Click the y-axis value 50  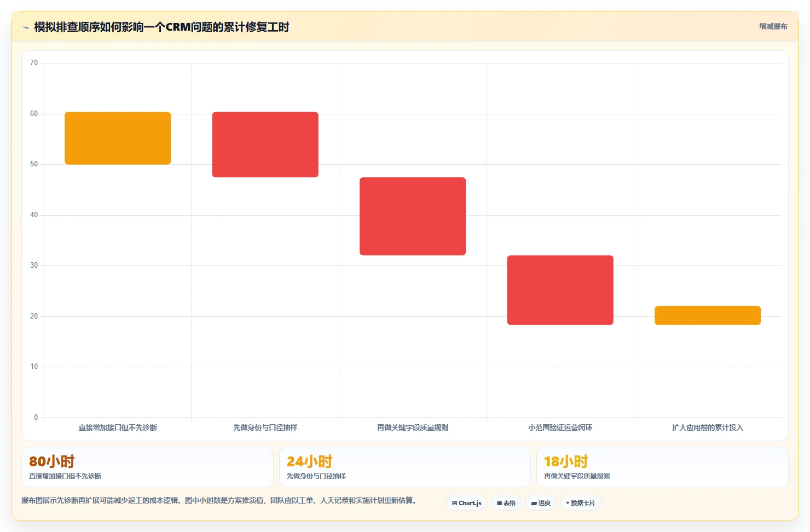point(34,164)
